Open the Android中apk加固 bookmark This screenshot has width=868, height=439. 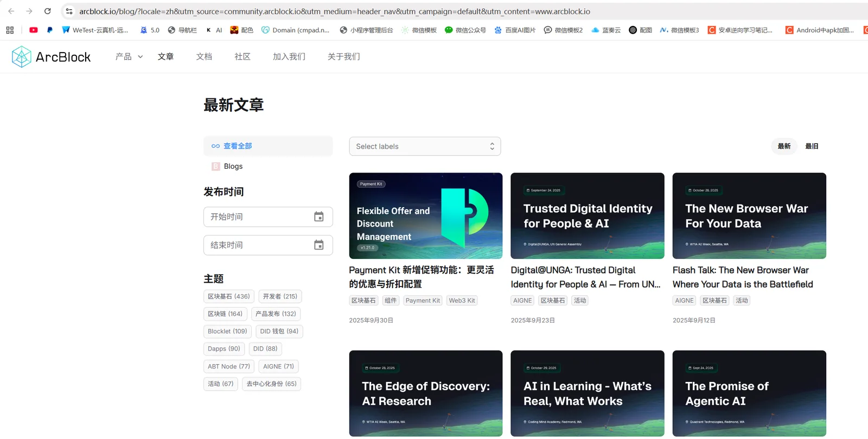pos(820,30)
